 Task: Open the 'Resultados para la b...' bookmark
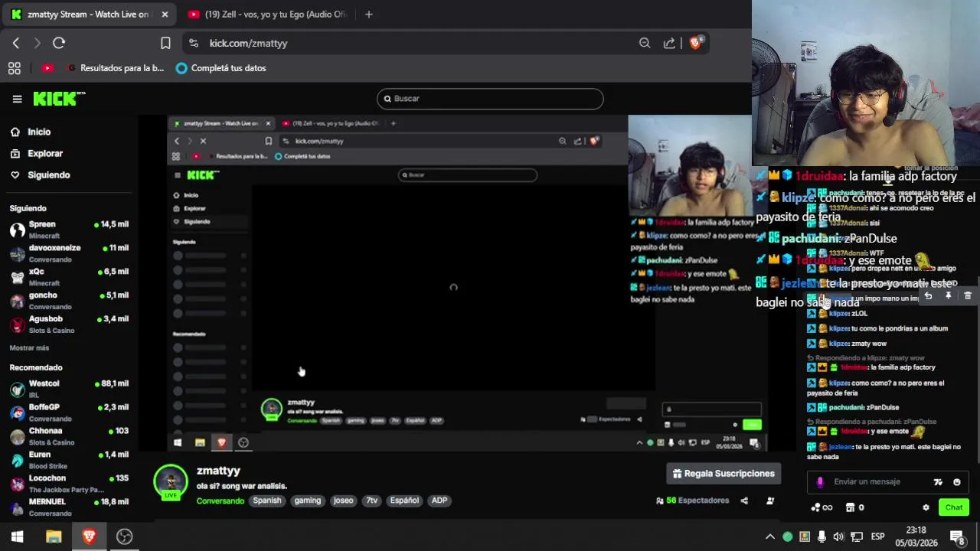click(116, 68)
